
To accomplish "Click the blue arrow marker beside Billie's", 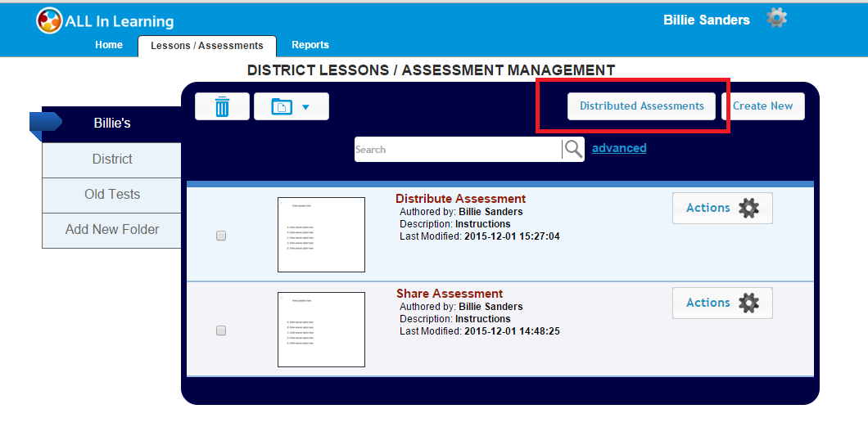I will pos(45,123).
